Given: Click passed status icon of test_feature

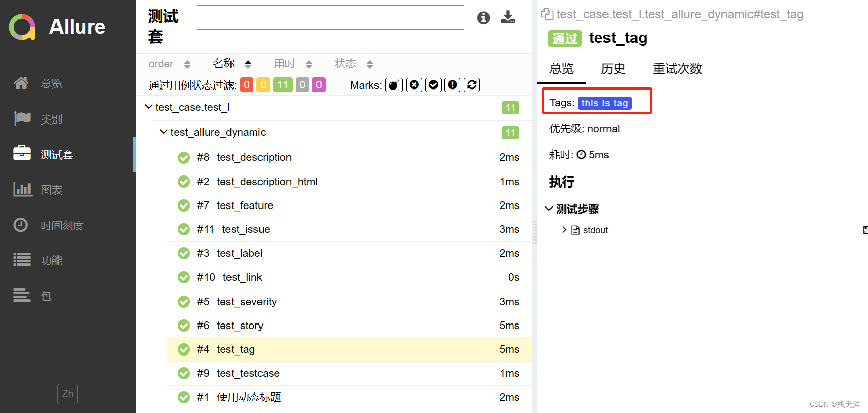Looking at the screenshot, I should tap(184, 205).
